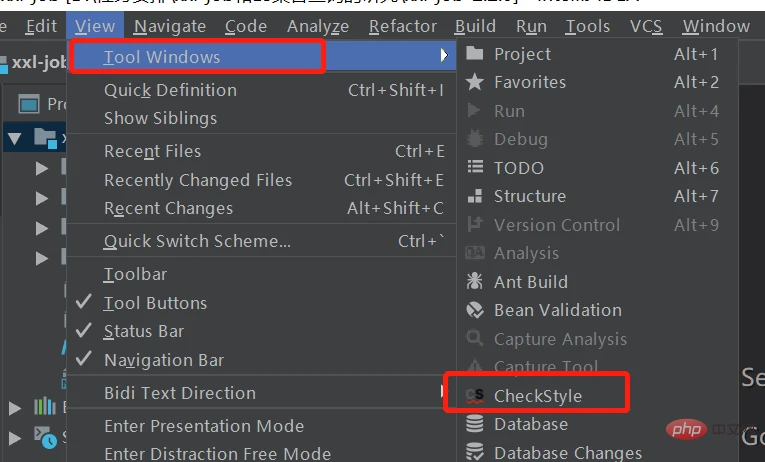Click the Favorites star icon
Viewport: 765px width, 462px height.
[x=474, y=82]
